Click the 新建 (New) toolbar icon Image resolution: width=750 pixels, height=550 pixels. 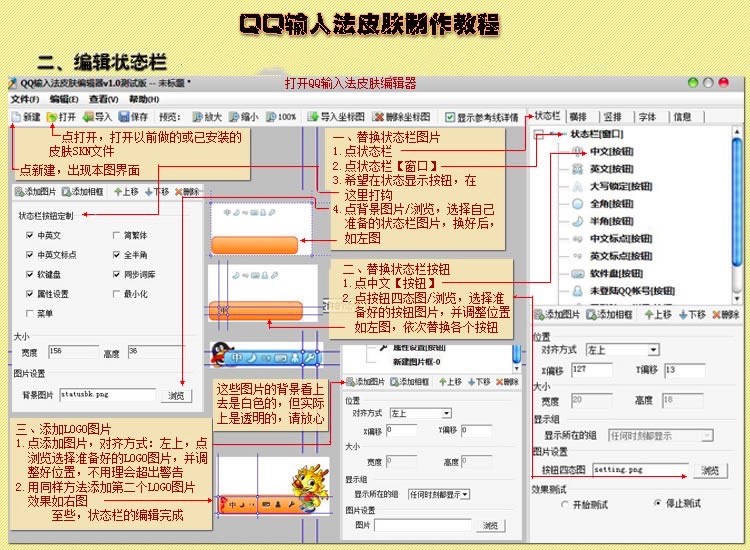16,117
